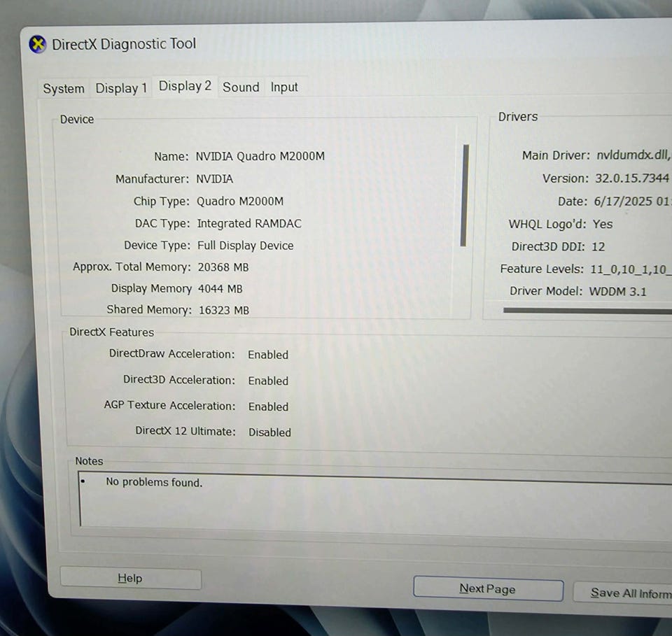Click the DirectX Diagnostic Tool title icon
This screenshot has height=636, width=672.
pyautogui.click(x=38, y=44)
